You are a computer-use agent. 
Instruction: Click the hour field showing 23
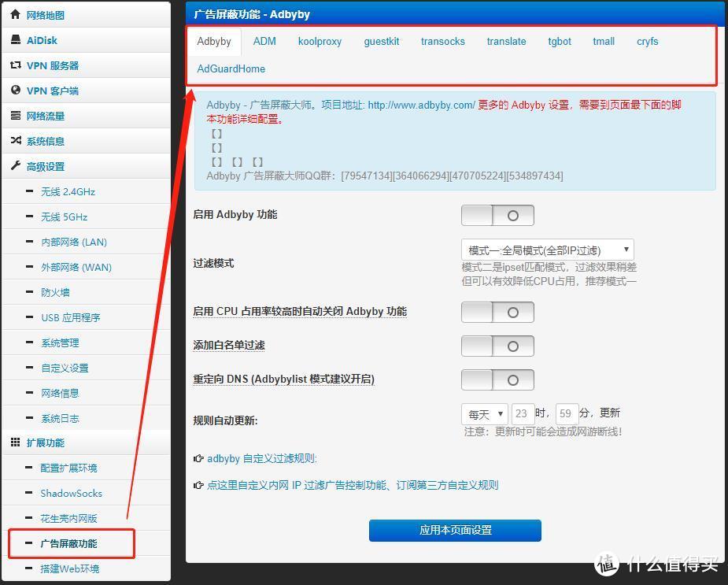tap(523, 413)
